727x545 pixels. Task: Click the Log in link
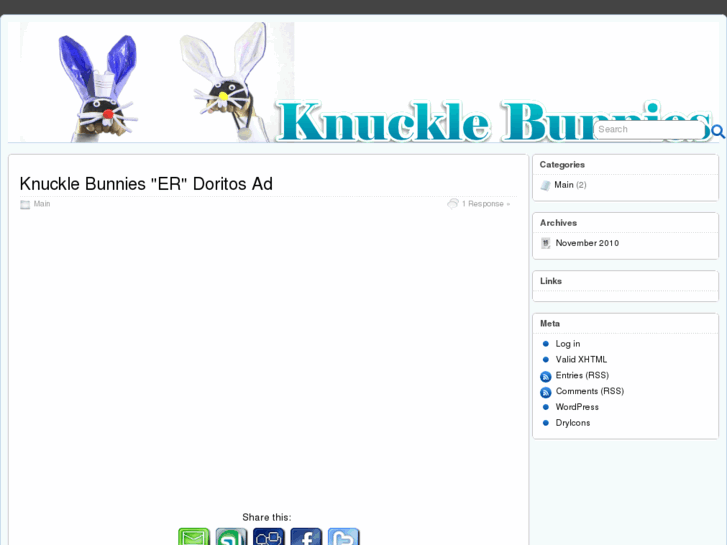point(568,344)
